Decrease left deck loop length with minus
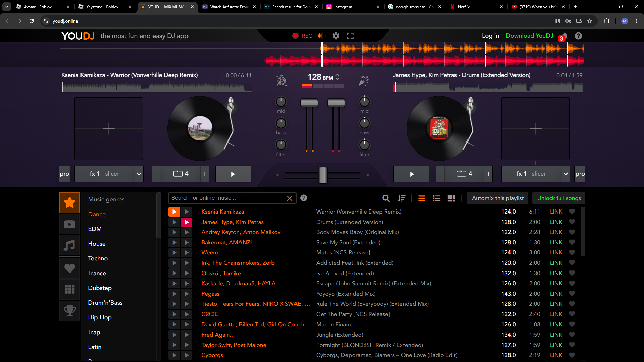The width and height of the screenshot is (644, 362). 157,174
